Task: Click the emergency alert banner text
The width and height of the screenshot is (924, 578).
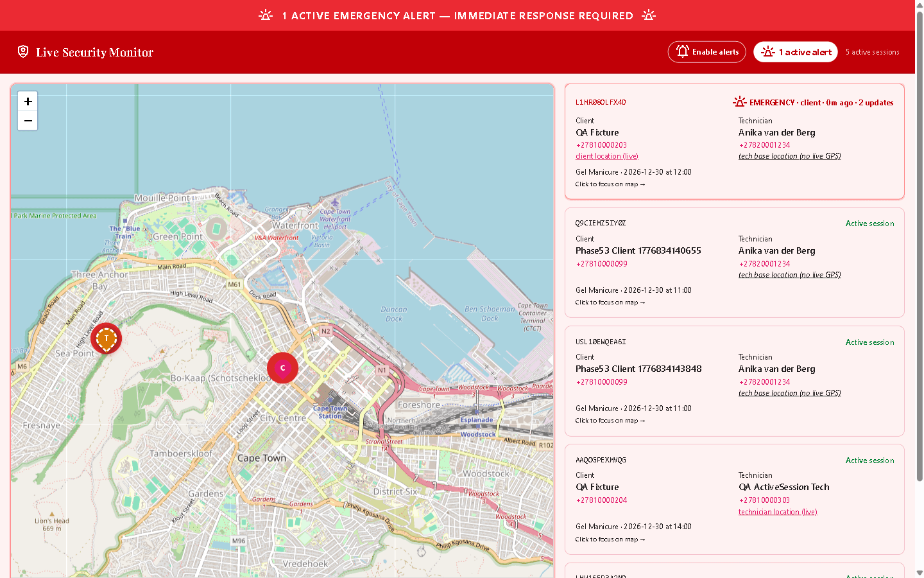Action: coord(458,15)
